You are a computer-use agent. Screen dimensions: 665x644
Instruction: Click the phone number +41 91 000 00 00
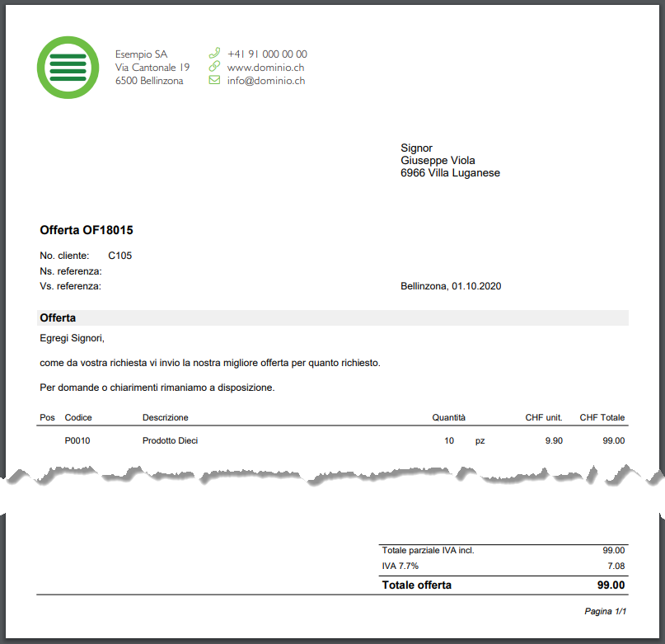tap(267, 54)
